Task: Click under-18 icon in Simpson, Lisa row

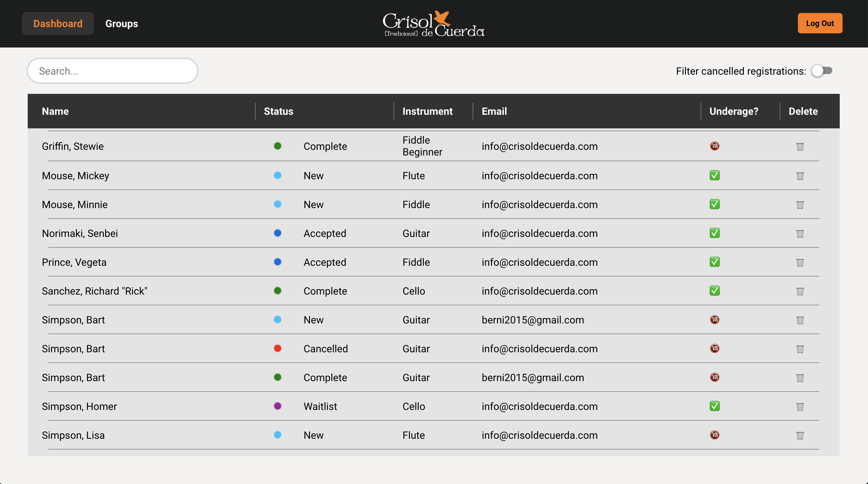Action: tap(714, 435)
